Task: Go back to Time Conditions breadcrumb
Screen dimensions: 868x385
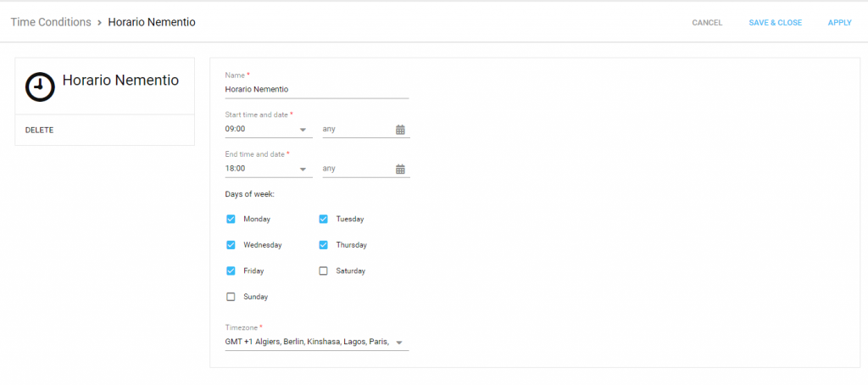Action: point(51,22)
